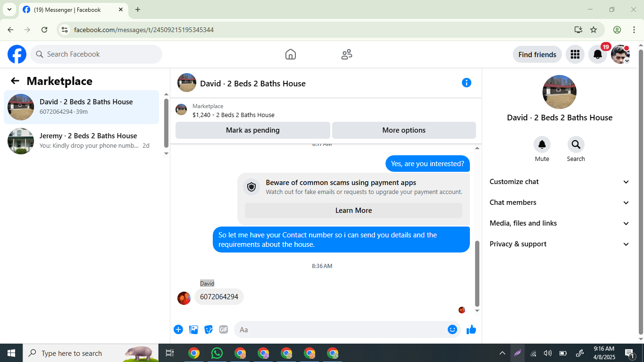644x362 pixels.
Task: Click the David chat header title
Action: click(x=253, y=84)
